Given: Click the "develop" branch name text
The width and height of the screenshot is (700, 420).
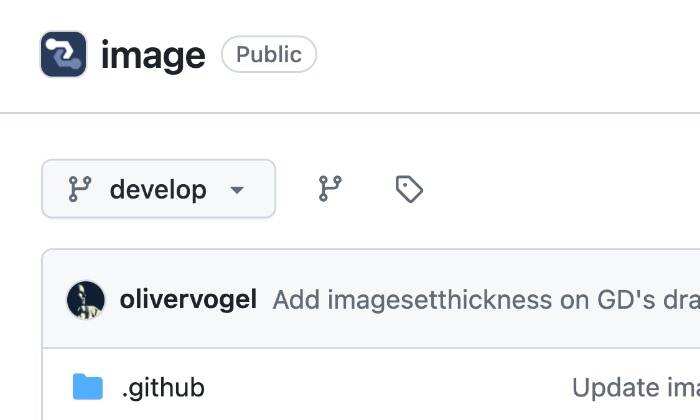Looking at the screenshot, I should click(158, 189).
